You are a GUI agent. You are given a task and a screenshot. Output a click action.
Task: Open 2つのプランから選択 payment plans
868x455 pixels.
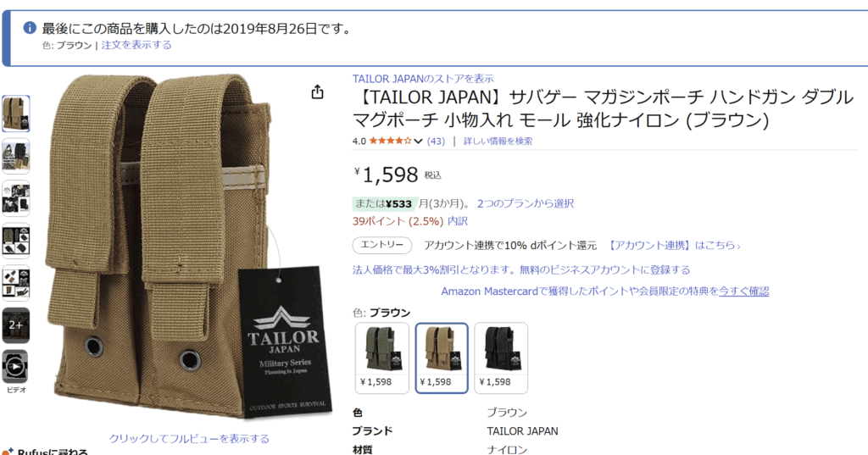[x=526, y=203]
